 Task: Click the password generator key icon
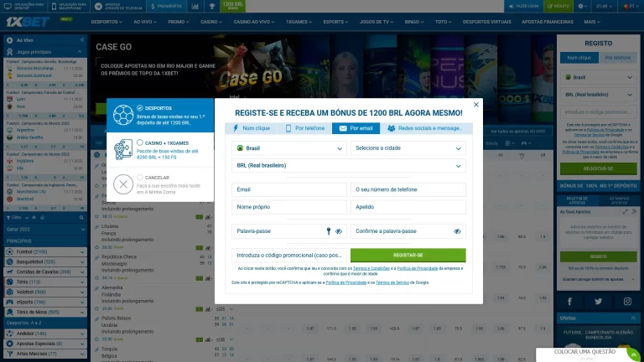[x=329, y=231]
